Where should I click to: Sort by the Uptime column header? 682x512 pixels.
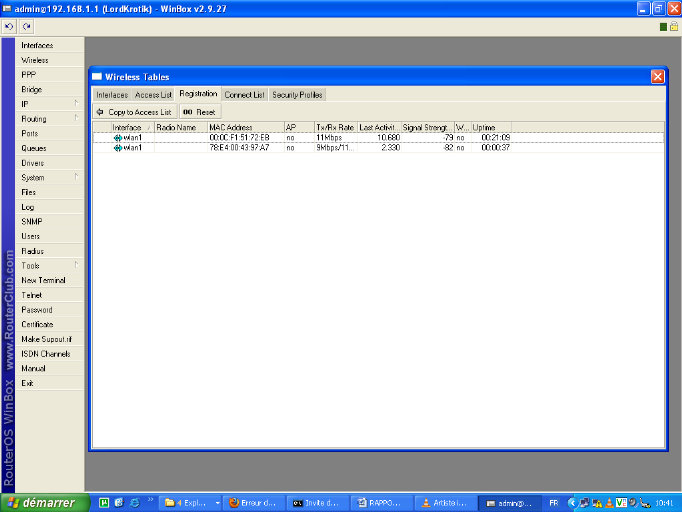pos(491,127)
